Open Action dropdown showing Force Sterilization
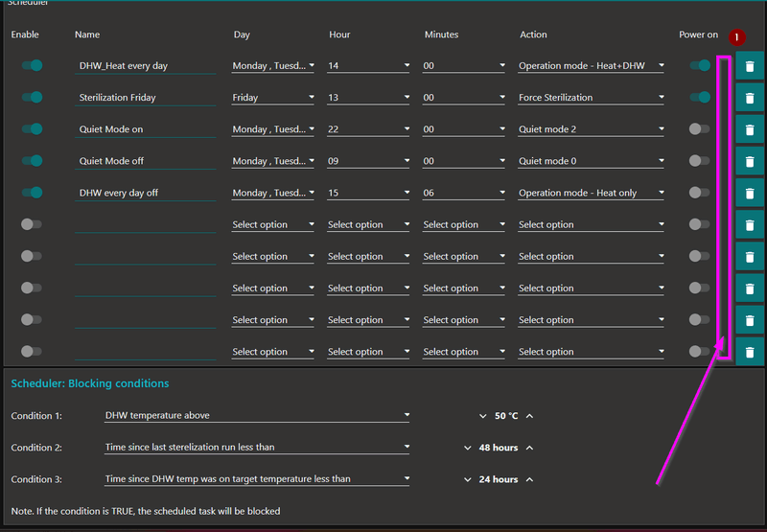The image size is (767, 532). pyautogui.click(x=591, y=98)
